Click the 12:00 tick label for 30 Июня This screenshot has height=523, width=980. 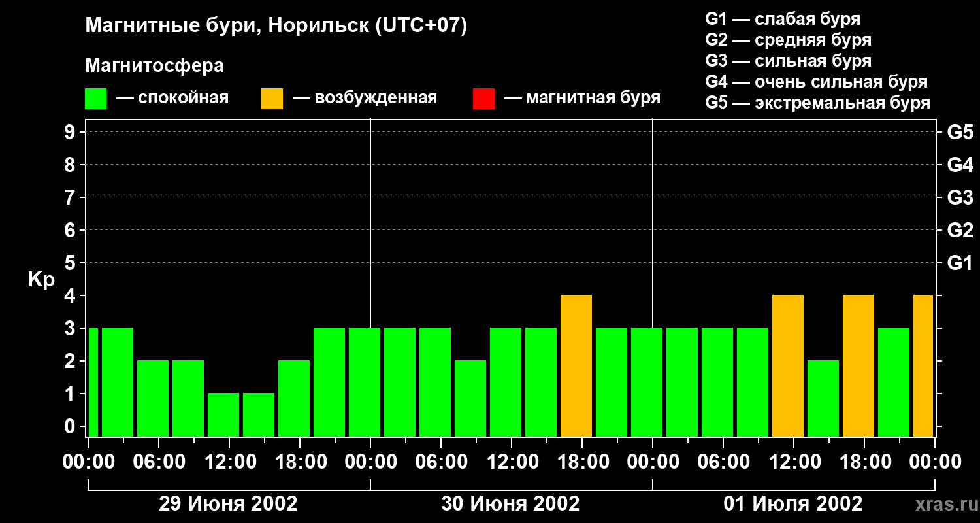(512, 462)
